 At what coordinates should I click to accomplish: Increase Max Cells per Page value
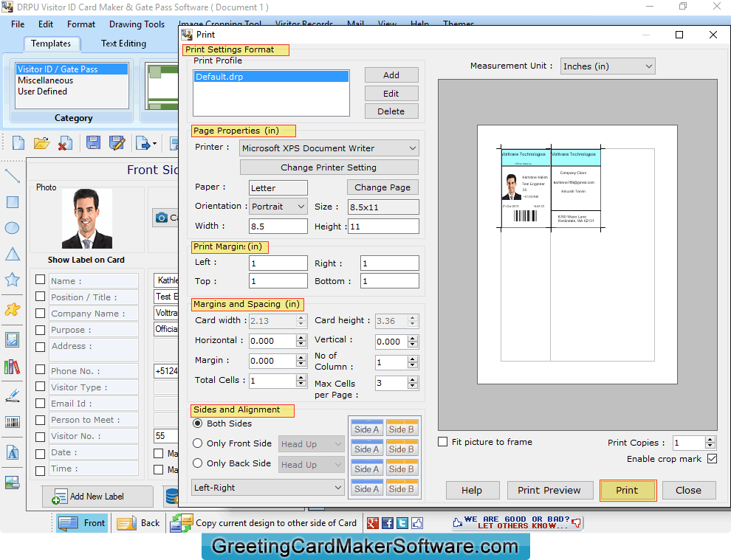412,380
